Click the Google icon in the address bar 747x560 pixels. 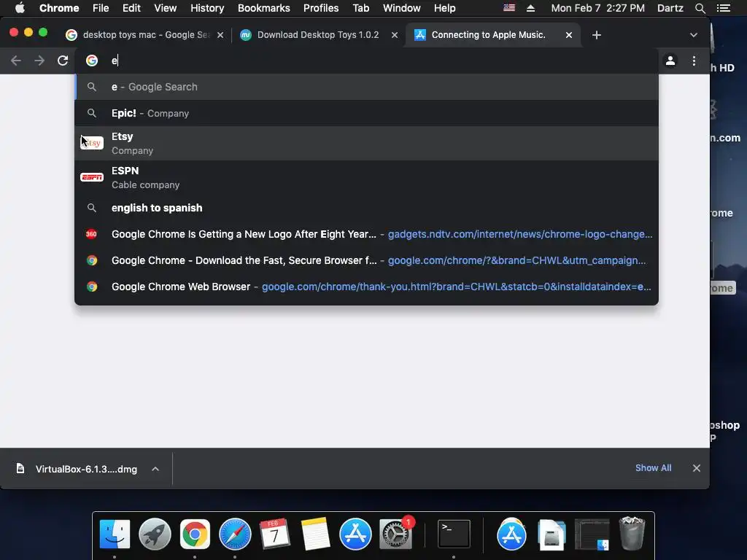pos(92,61)
